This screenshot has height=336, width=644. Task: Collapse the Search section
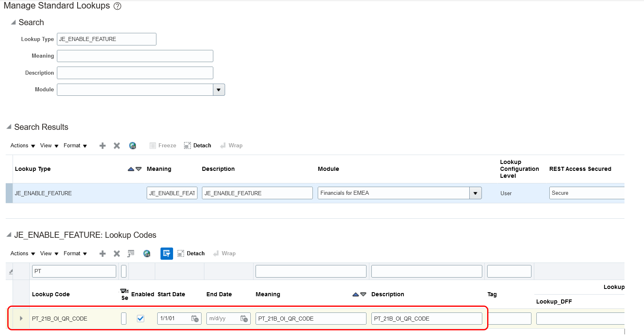13,22
